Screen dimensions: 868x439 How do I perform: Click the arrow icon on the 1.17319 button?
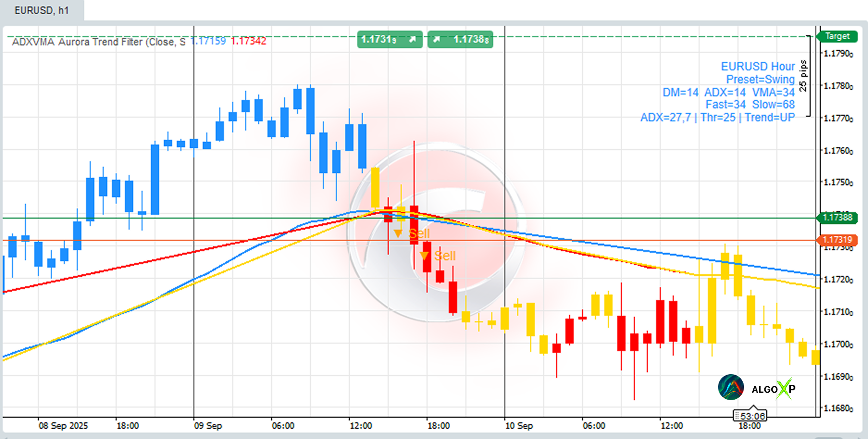[412, 40]
